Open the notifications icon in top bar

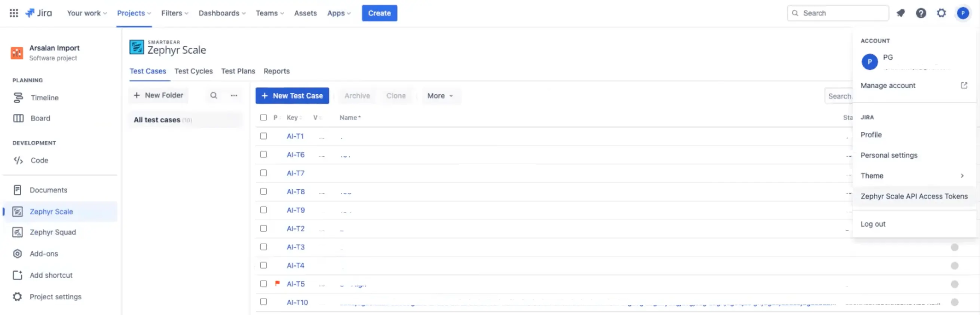coord(900,13)
